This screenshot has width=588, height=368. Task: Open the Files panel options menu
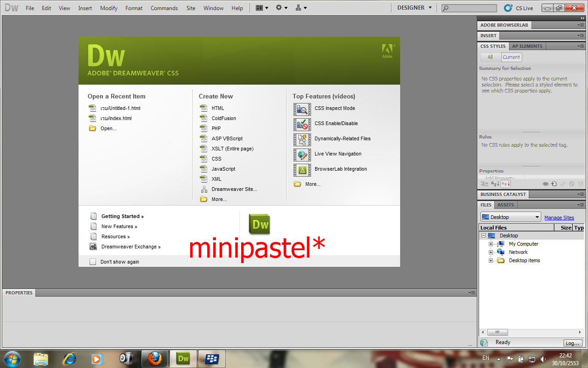[581, 205]
